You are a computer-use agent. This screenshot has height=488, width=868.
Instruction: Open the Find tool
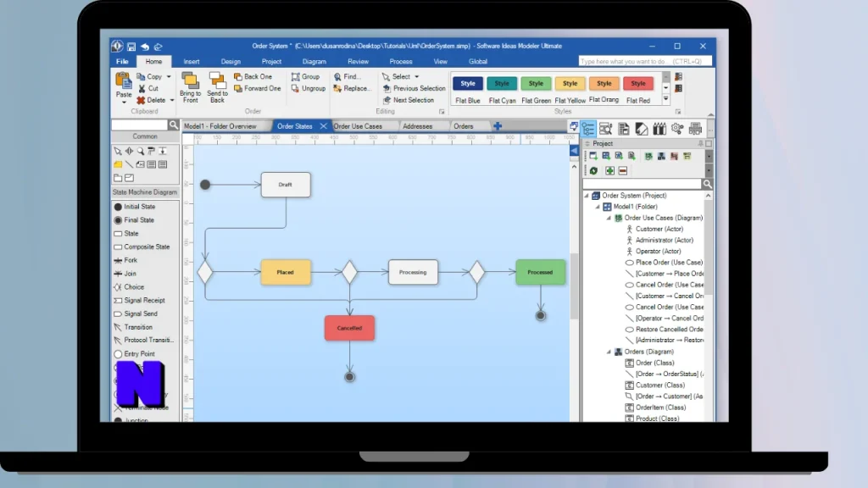pyautogui.click(x=347, y=77)
